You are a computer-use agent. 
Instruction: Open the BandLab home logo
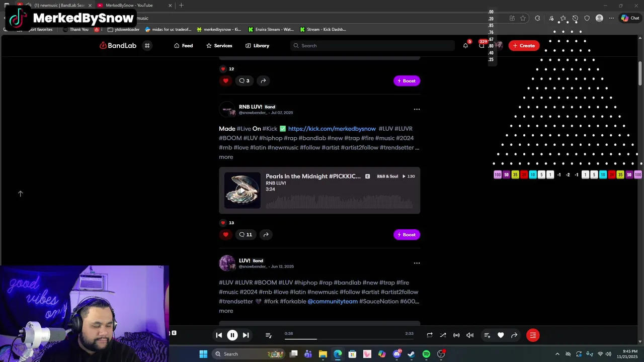click(118, 46)
